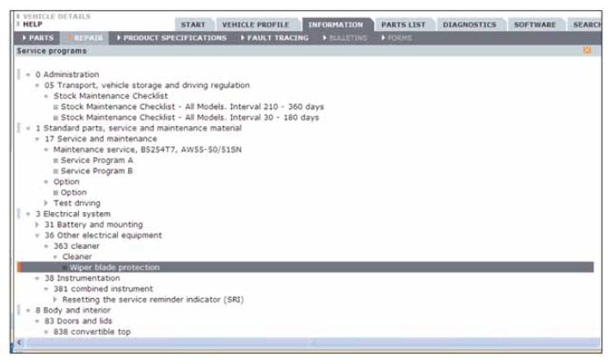Open Service Program A document
This screenshot has width=612, height=364.
(97, 161)
